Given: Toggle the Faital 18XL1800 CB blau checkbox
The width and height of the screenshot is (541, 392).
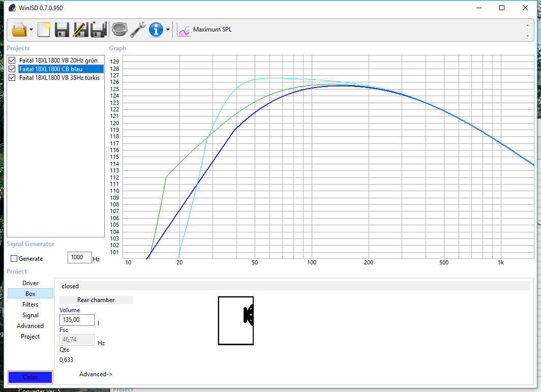Looking at the screenshot, I should pos(12,69).
